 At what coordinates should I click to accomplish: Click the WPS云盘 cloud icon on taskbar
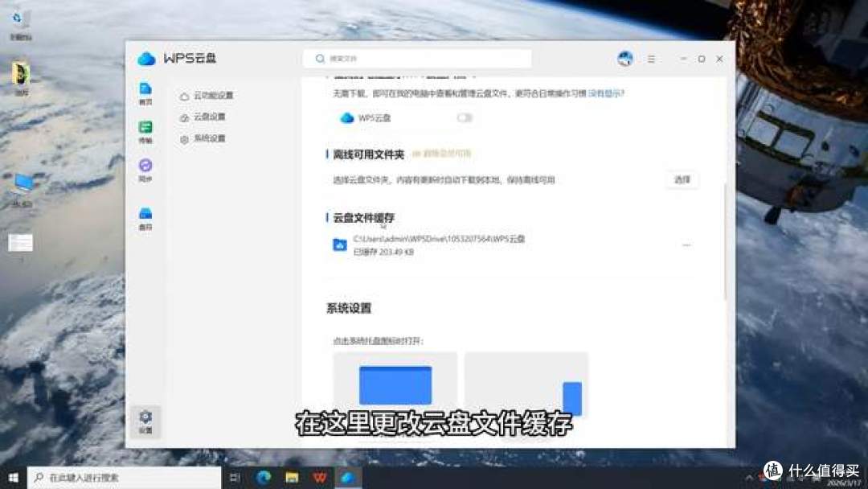348,478
